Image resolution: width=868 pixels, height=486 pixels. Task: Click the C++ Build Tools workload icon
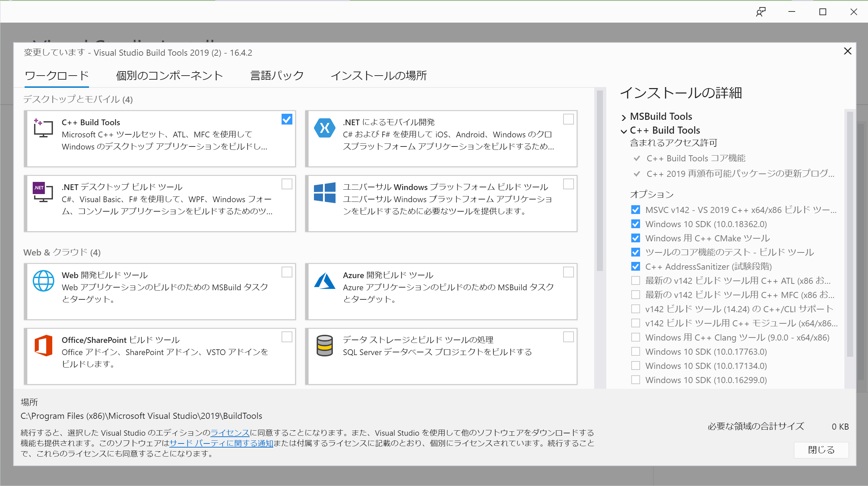point(43,128)
